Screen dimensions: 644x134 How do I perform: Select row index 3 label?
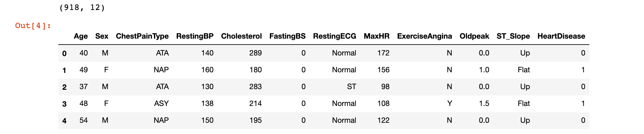pos(64,104)
